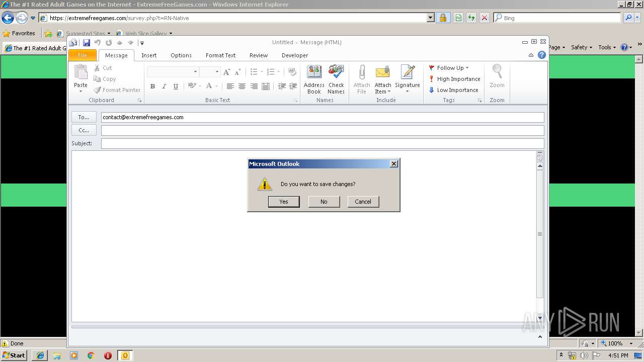Minimize the ribbon with caret icon
The image size is (644, 362).
pyautogui.click(x=531, y=55)
